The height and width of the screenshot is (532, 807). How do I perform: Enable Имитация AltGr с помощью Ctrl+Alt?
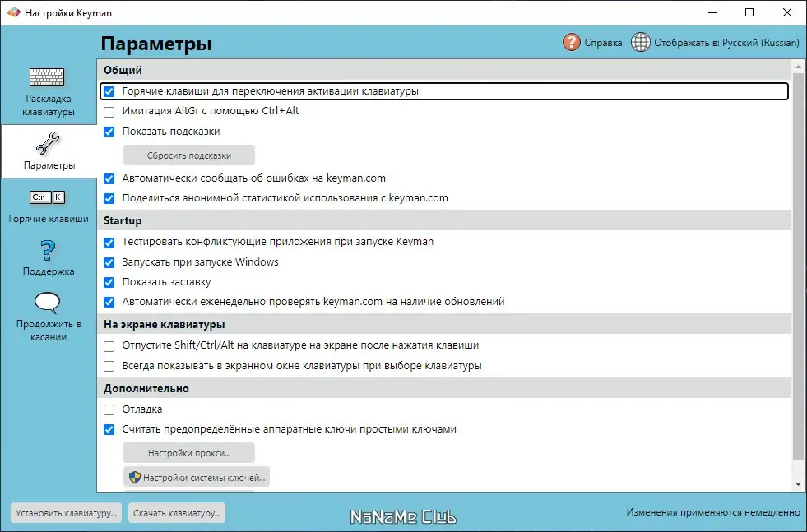109,113
